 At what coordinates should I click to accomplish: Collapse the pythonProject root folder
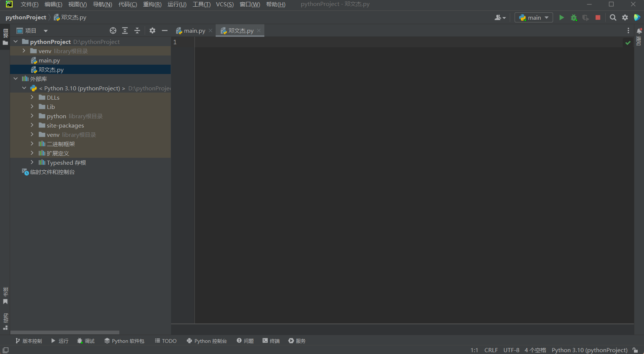16,42
